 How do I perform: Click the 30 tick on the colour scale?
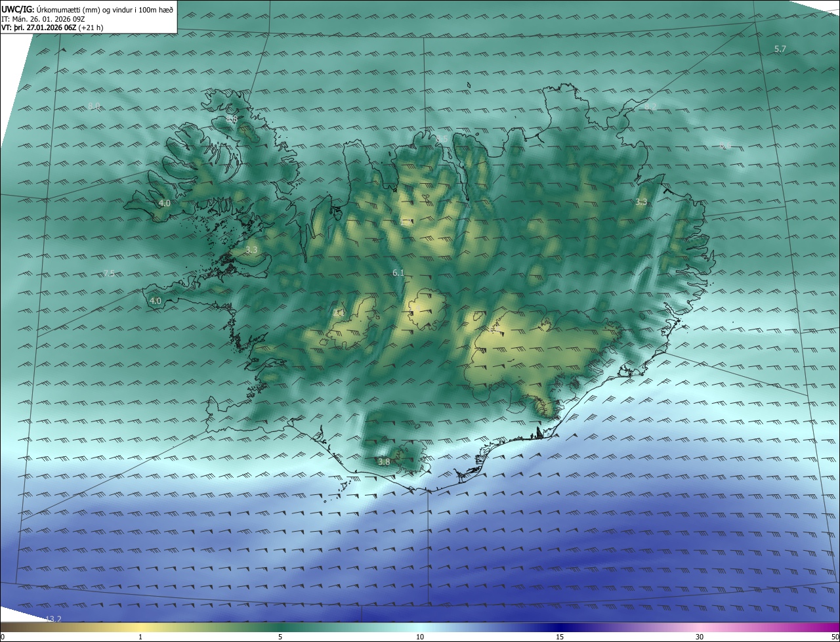pyautogui.click(x=700, y=637)
